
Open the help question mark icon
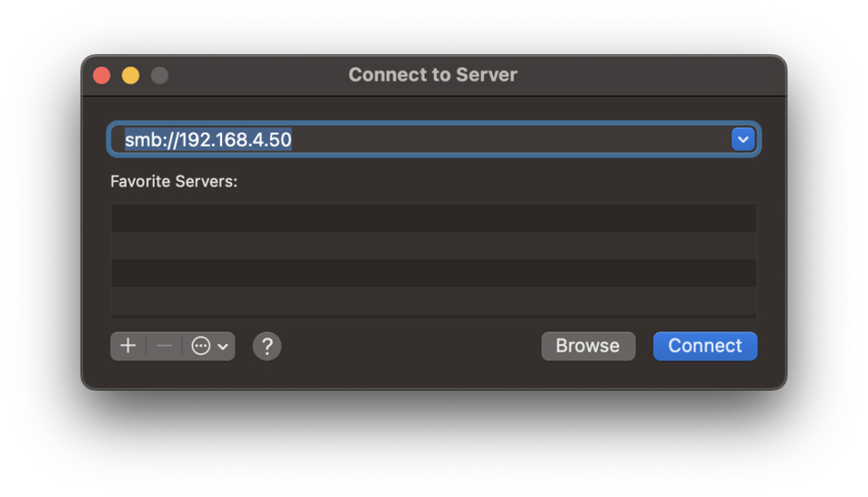(x=267, y=346)
